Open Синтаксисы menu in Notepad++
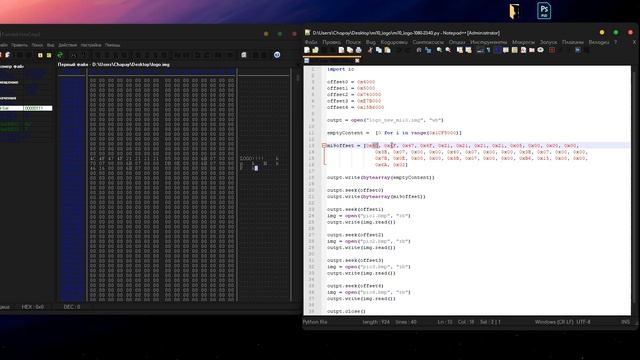The image size is (640, 360). (428, 42)
